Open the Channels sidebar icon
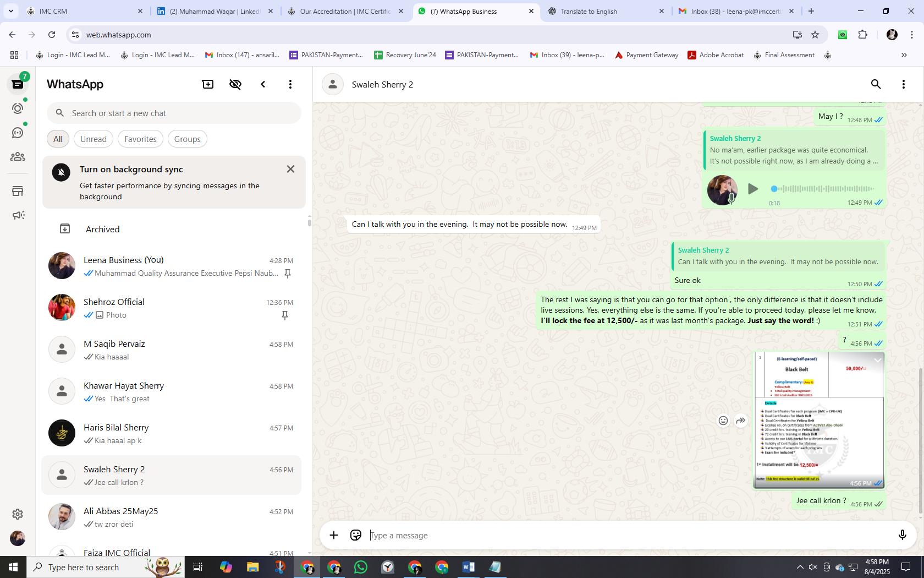This screenshot has width=924, height=578. click(x=18, y=133)
